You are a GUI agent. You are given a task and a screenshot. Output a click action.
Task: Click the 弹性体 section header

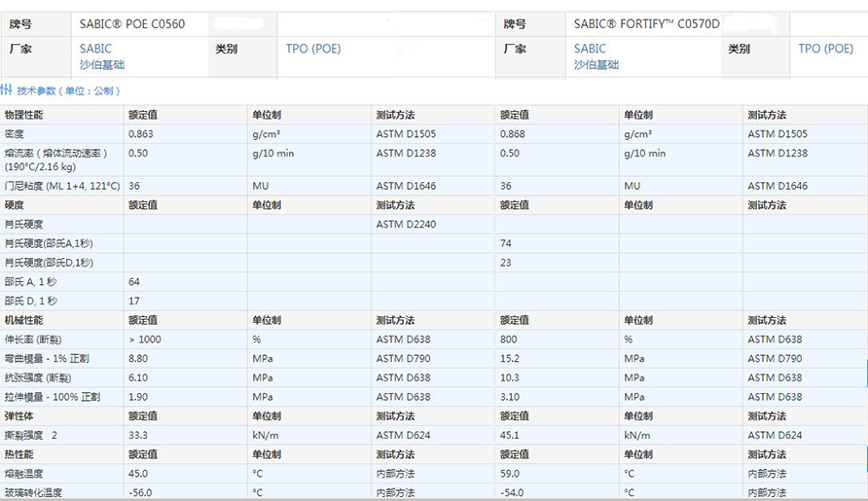(19, 416)
